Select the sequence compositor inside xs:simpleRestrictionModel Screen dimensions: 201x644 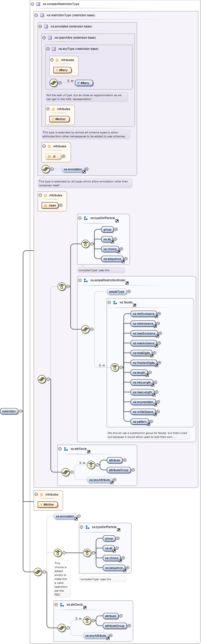(x=85, y=329)
